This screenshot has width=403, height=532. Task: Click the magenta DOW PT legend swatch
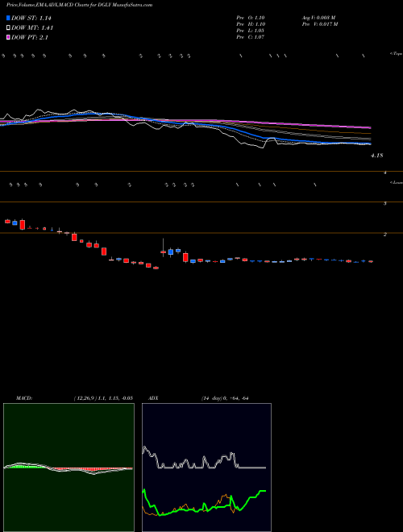[x=8, y=37]
